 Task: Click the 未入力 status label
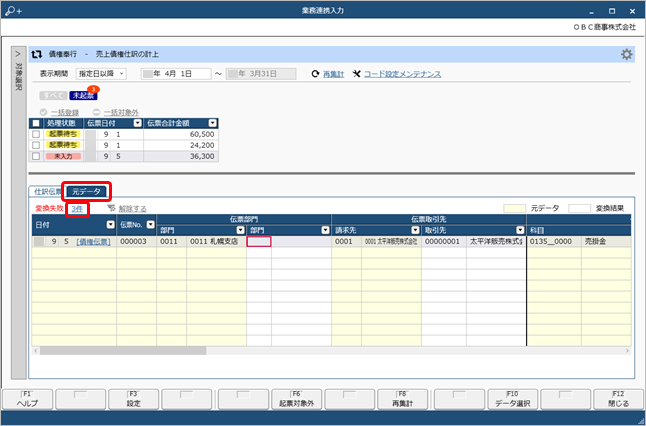pos(63,156)
